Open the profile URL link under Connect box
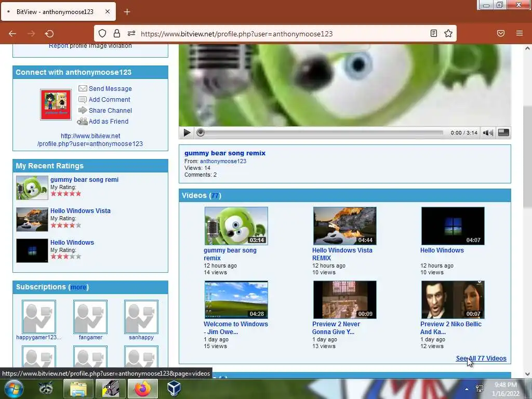The image size is (532, 399). (90, 140)
